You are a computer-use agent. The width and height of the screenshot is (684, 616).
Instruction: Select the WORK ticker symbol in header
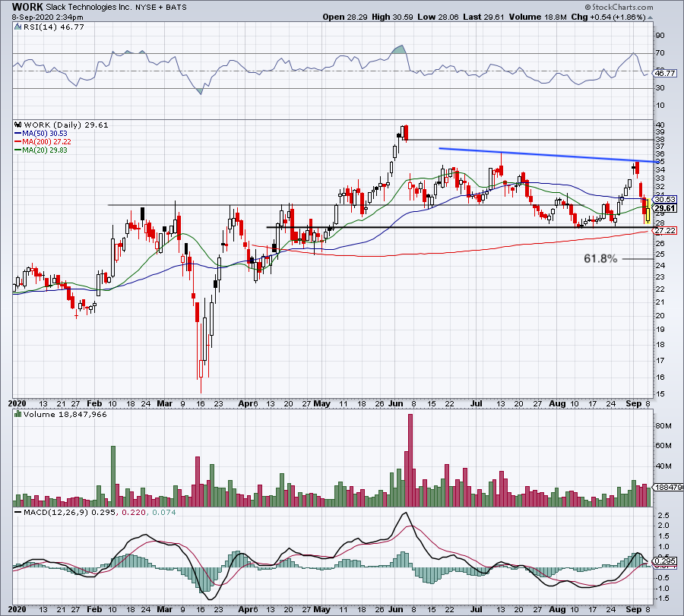pyautogui.click(x=27, y=7)
